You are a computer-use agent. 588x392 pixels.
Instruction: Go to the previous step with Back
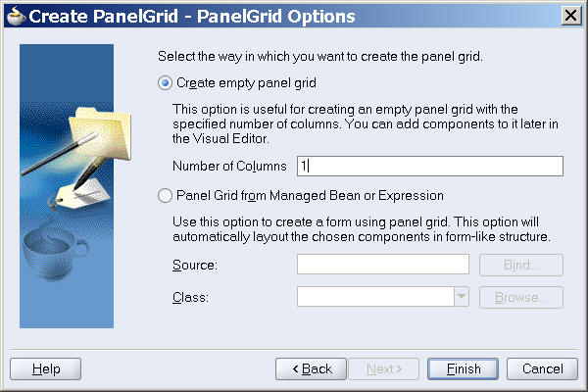(311, 368)
